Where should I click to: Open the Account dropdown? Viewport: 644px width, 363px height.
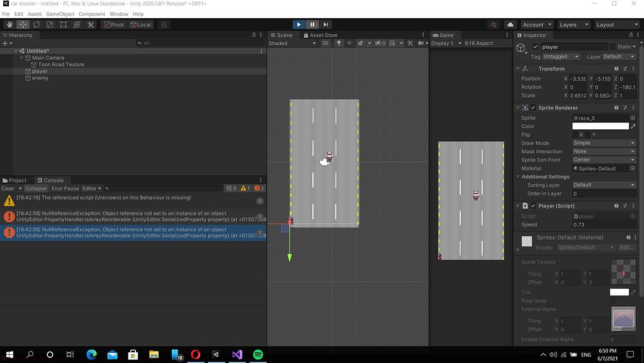coord(537,25)
